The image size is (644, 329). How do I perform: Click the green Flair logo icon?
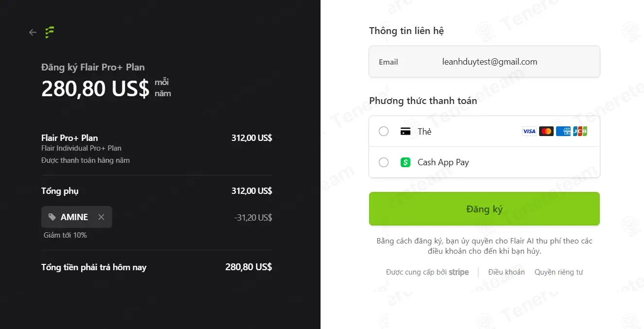pos(49,32)
